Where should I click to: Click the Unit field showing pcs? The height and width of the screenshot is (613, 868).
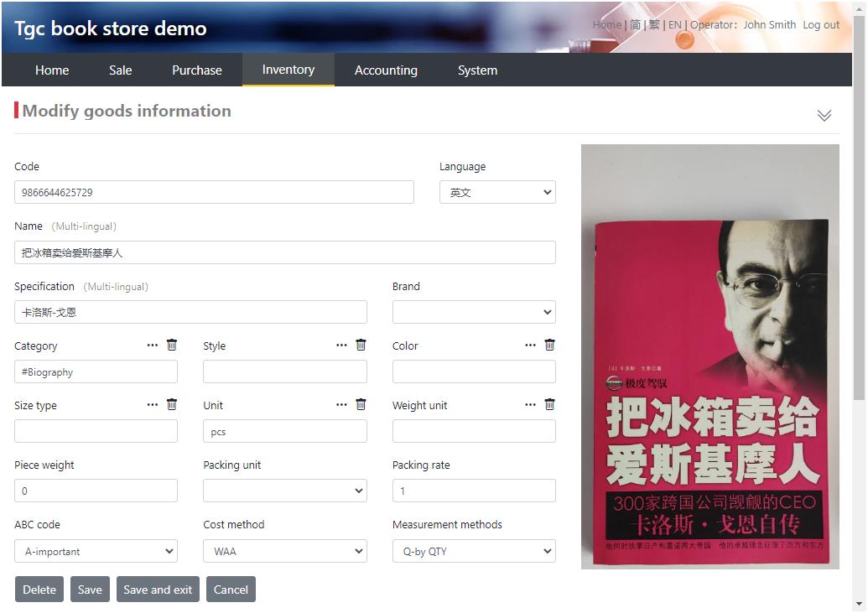coord(285,431)
